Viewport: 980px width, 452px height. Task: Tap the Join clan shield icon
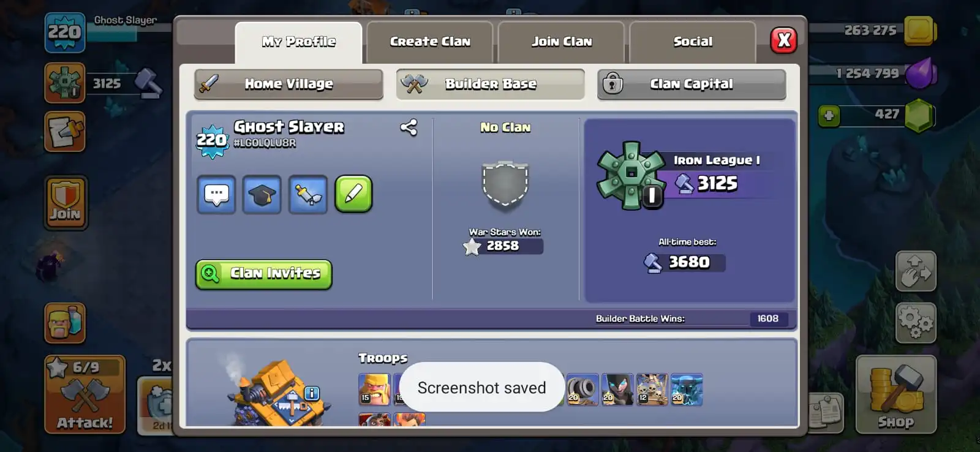[x=66, y=203]
